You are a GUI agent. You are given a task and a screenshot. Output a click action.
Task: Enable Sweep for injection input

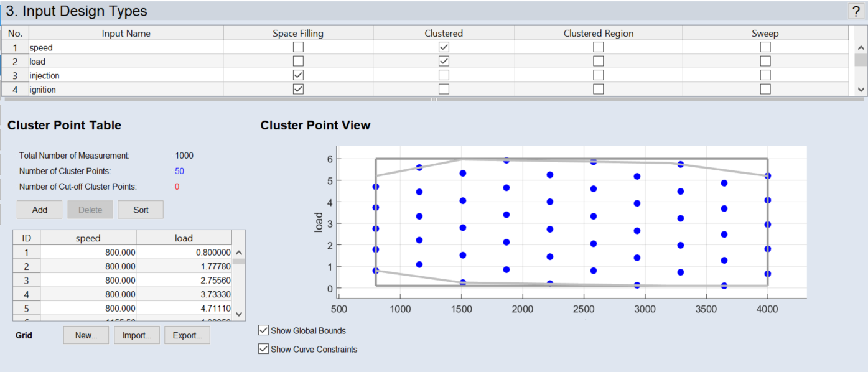[765, 75]
